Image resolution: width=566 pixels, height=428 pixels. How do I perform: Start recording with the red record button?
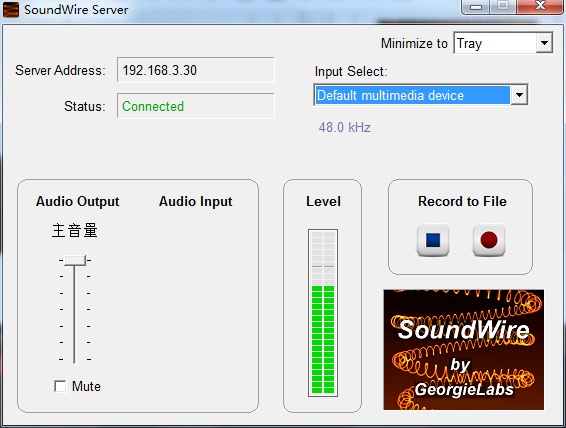(x=489, y=240)
